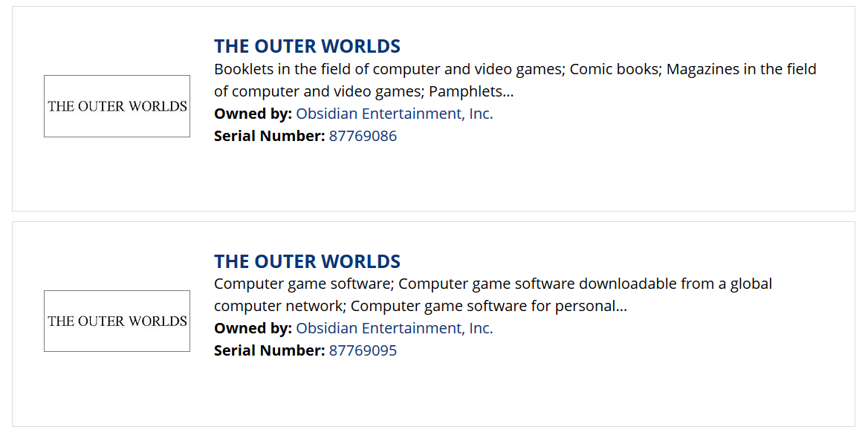Screen dimensions: 868x441
Task: Click 'Owned by:' label in Booklets listing
Action: click(253, 114)
